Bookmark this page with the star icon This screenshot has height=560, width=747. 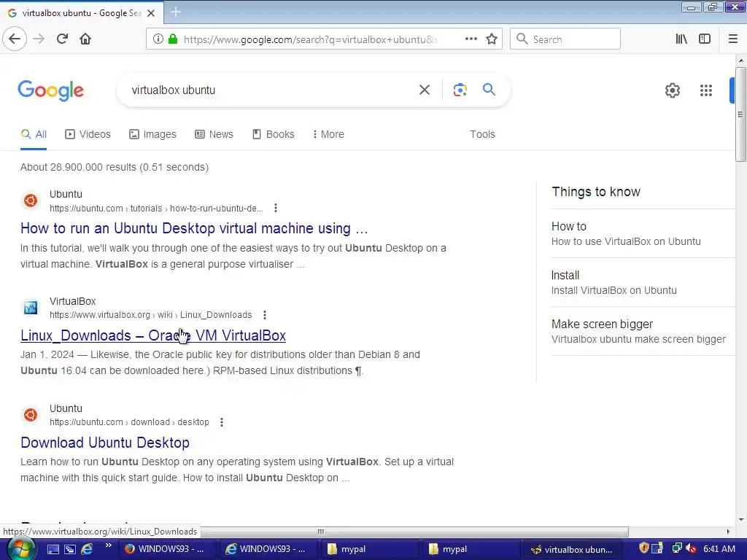(x=492, y=39)
